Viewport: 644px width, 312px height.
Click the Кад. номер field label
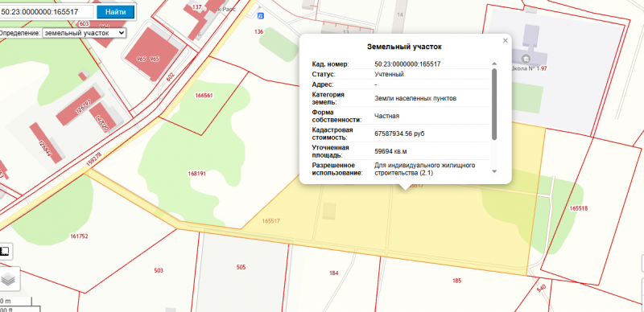pos(331,64)
